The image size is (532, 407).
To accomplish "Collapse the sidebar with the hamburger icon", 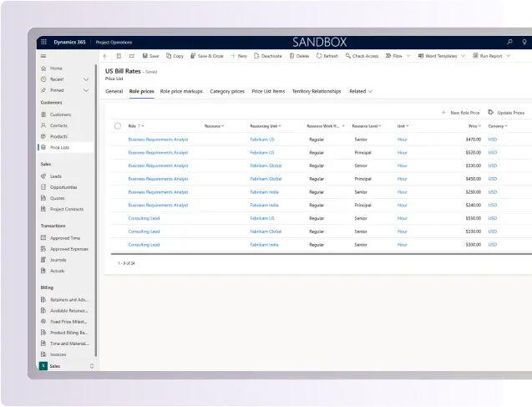I will click(x=43, y=56).
